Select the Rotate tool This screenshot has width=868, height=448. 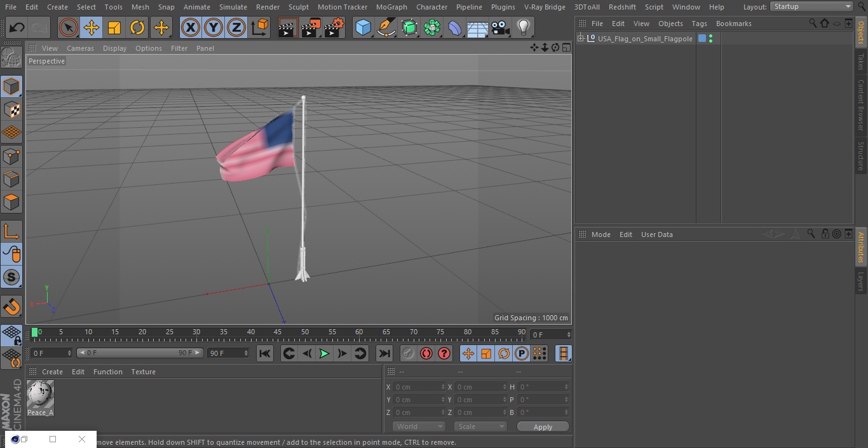point(137,27)
